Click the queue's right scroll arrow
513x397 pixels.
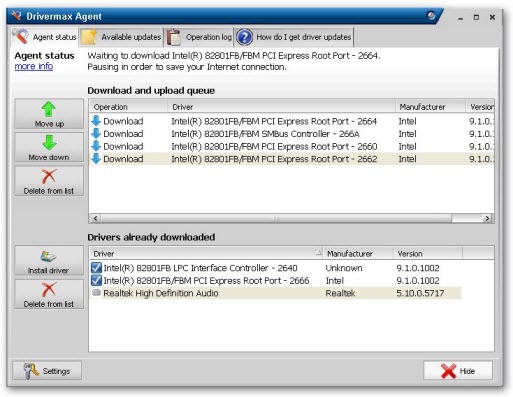pos(487,219)
